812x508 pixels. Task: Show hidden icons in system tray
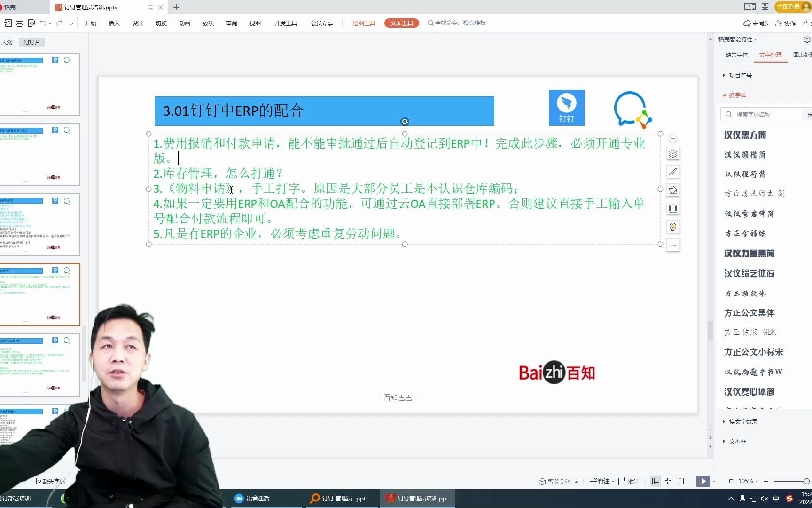pyautogui.click(x=731, y=499)
